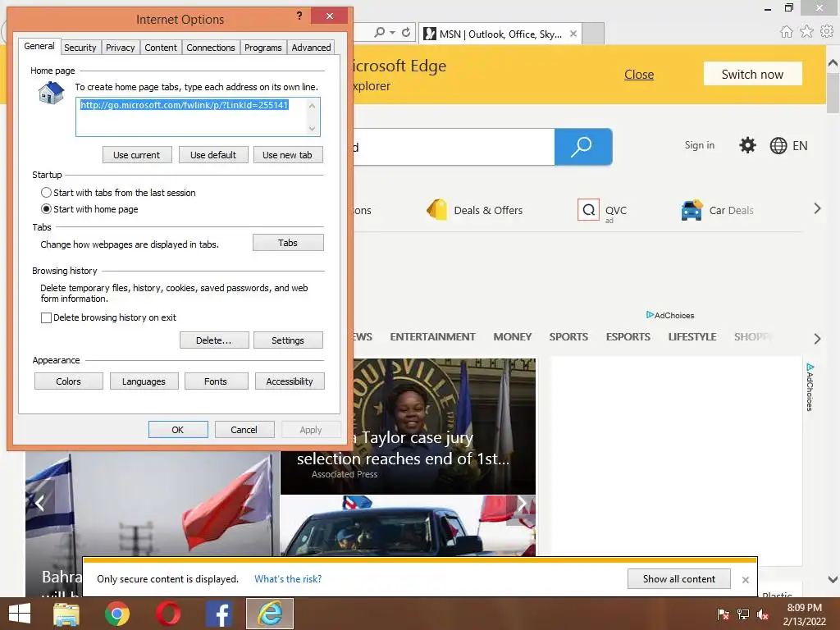Open browser Home via the house icon
This screenshot has height=630, width=840.
click(x=786, y=32)
